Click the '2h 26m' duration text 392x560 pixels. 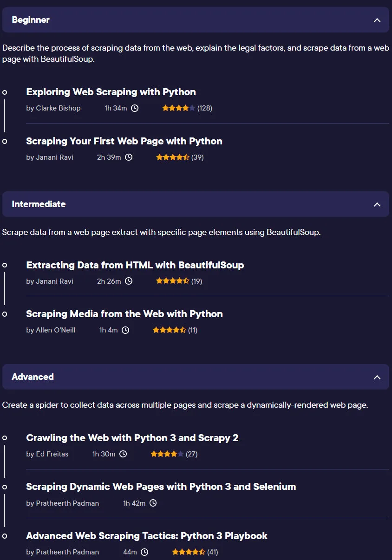pyautogui.click(x=109, y=281)
